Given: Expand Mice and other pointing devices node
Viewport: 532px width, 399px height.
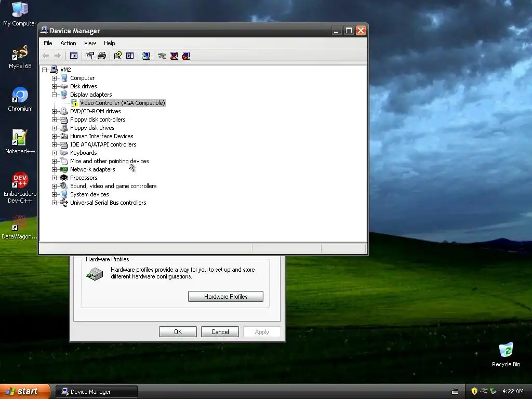Looking at the screenshot, I should tap(54, 161).
